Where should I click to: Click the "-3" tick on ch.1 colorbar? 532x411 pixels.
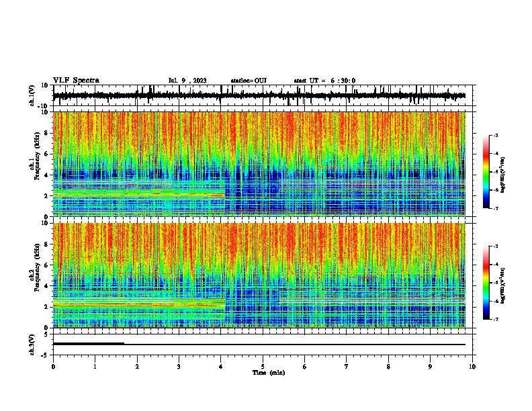[496, 135]
